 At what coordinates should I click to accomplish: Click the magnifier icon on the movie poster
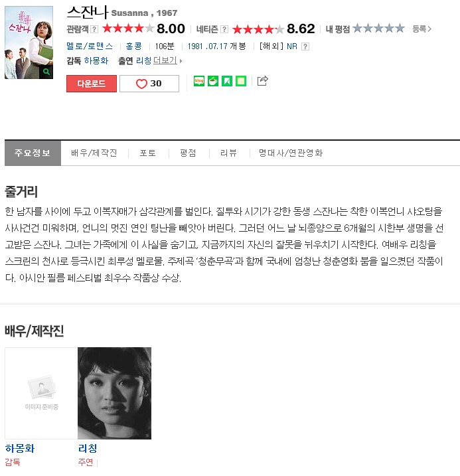46,72
